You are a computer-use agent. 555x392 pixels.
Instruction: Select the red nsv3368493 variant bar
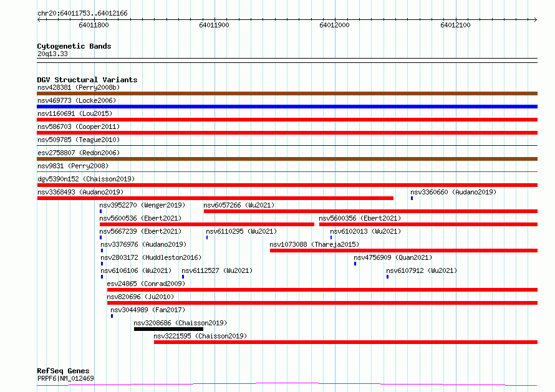[x=215, y=198]
